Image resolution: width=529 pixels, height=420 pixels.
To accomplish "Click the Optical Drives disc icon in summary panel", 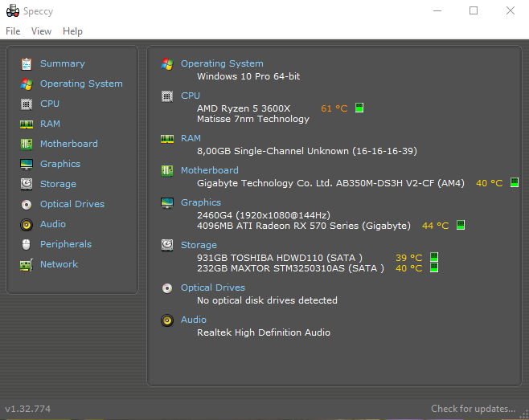I will 167,288.
